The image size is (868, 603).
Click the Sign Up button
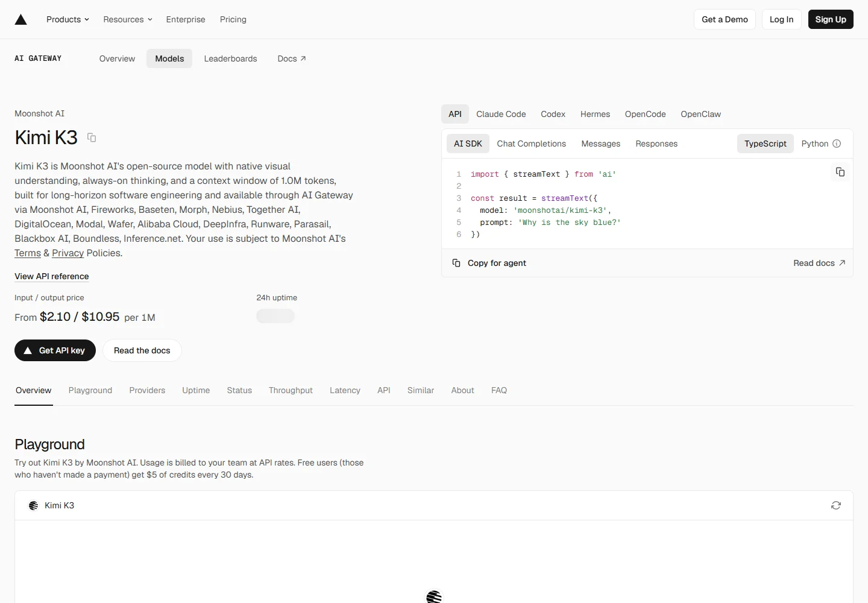[x=831, y=19]
